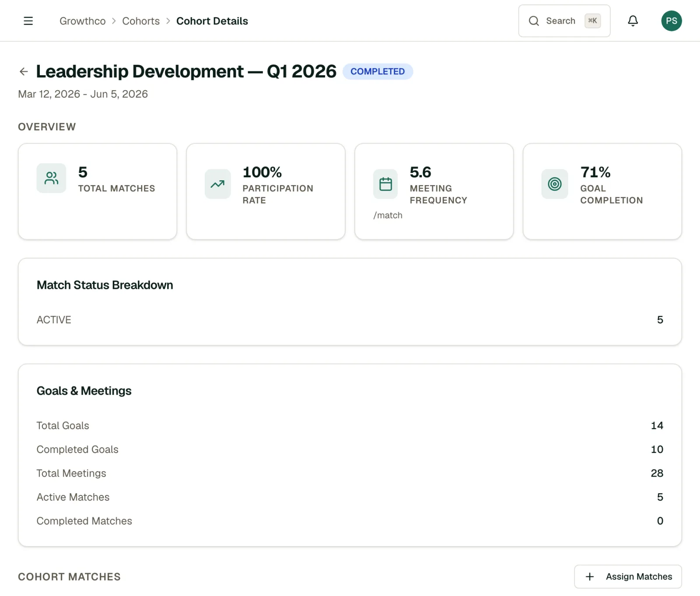This screenshot has width=700, height=596.
Task: Click the Leadership Development — Q1 2026 title
Action: click(x=186, y=71)
